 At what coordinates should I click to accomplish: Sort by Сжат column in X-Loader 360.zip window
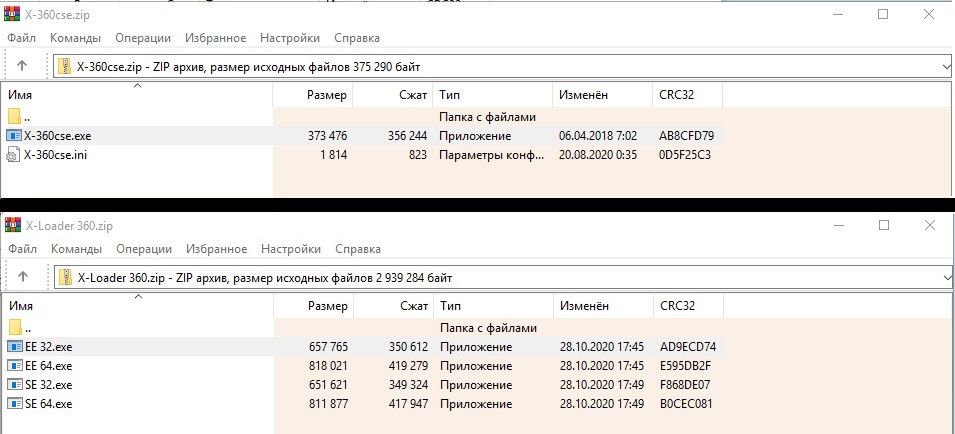pos(393,306)
